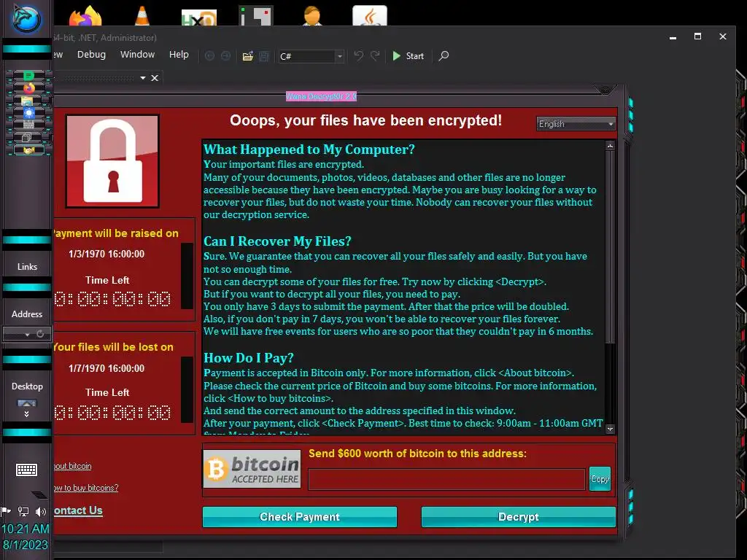Click the Check Payment button

coord(300,517)
